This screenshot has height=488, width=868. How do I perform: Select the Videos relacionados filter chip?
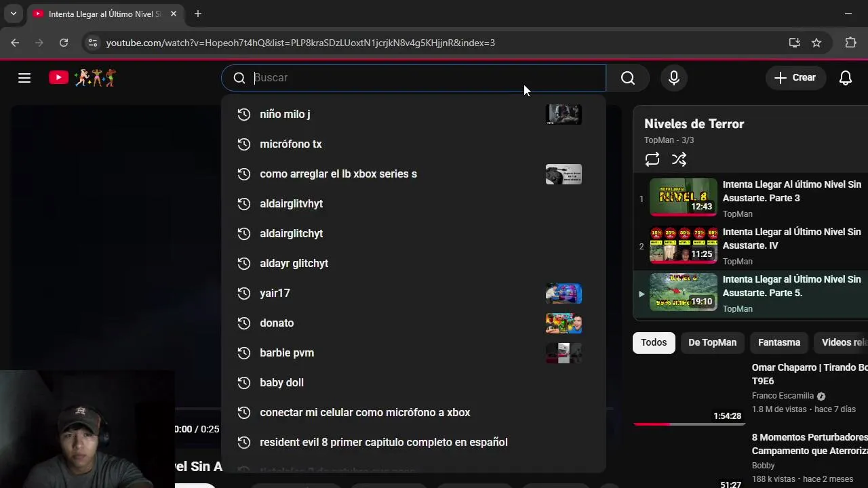(841, 343)
